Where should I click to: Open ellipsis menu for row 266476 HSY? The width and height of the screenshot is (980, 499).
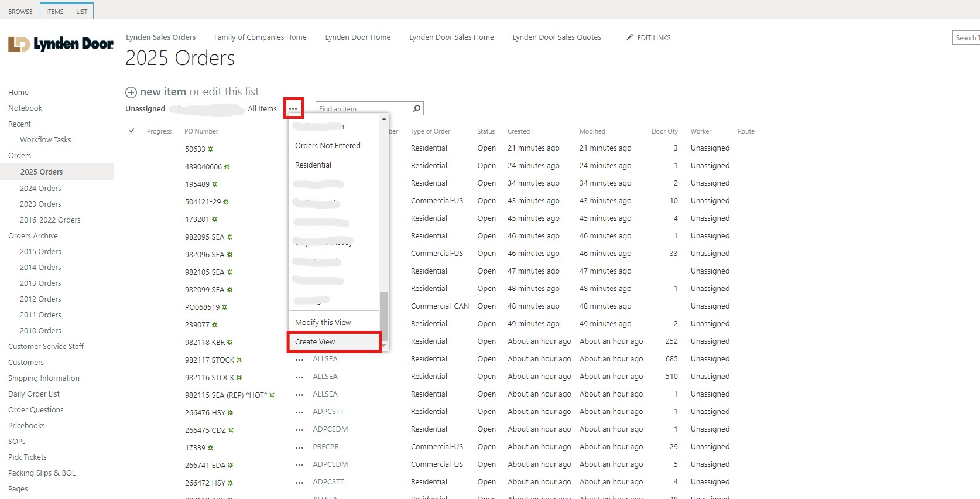point(299,412)
